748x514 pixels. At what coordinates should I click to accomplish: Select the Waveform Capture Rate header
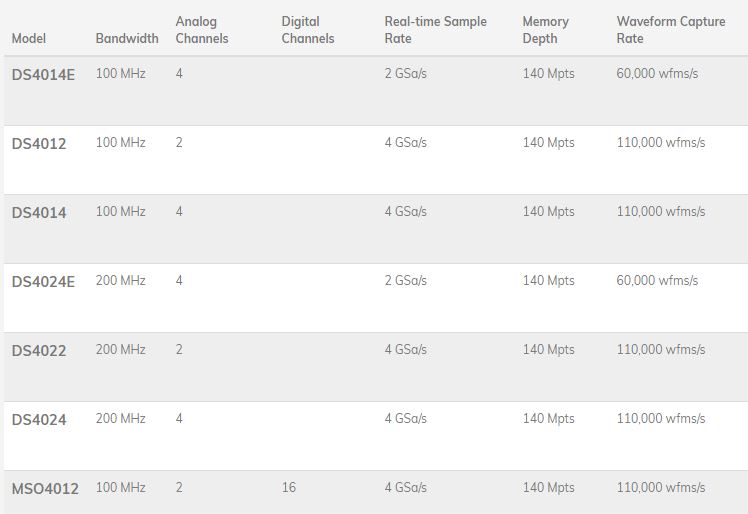671,30
